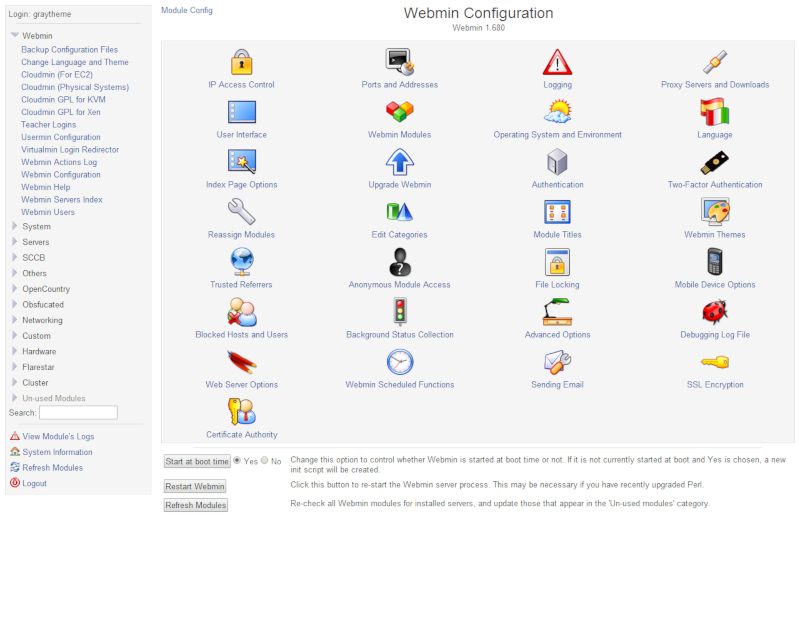
Task: Open the Authentication gray box icon
Action: [x=557, y=162]
